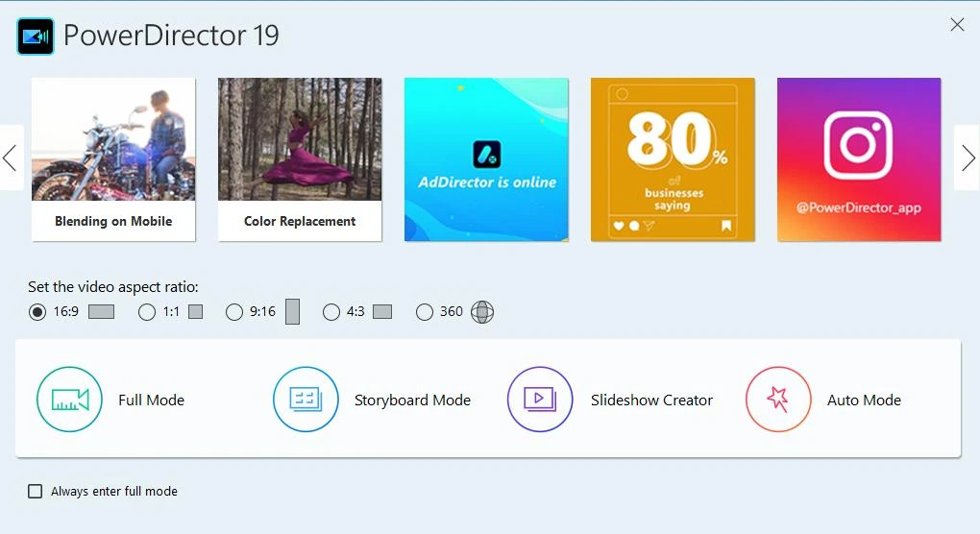The image size is (980, 534).
Task: Click the 9:16 vertical rectangle icon
Action: tap(292, 311)
